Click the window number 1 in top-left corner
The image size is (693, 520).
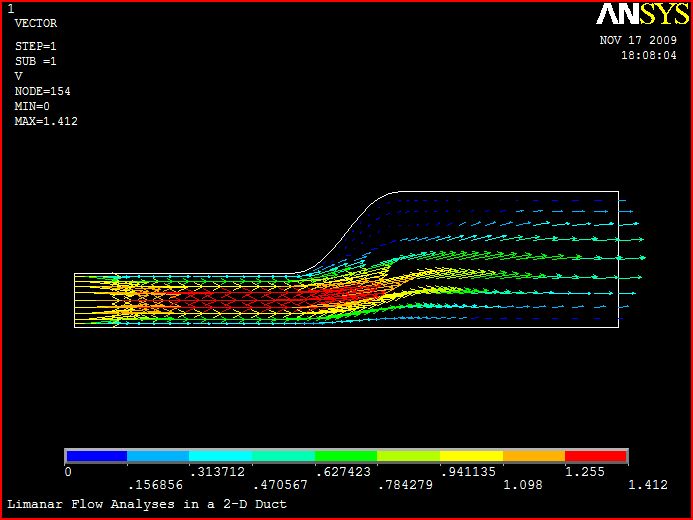click(10, 8)
